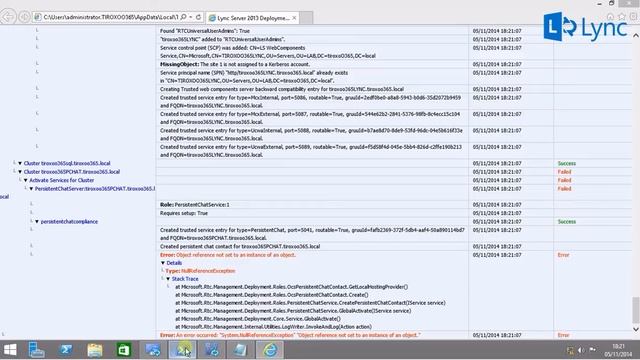The image size is (640, 360).
Task: Click the vertical scrollbar thumb
Action: coord(636,310)
